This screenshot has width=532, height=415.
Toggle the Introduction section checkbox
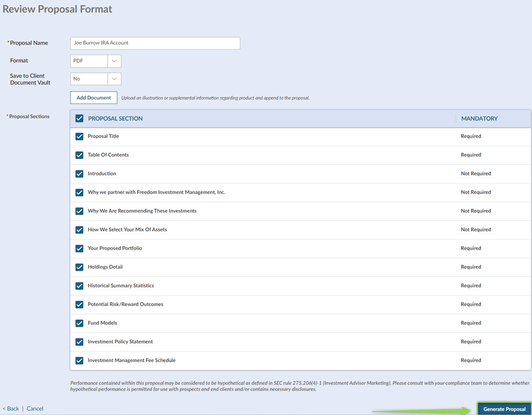[79, 173]
